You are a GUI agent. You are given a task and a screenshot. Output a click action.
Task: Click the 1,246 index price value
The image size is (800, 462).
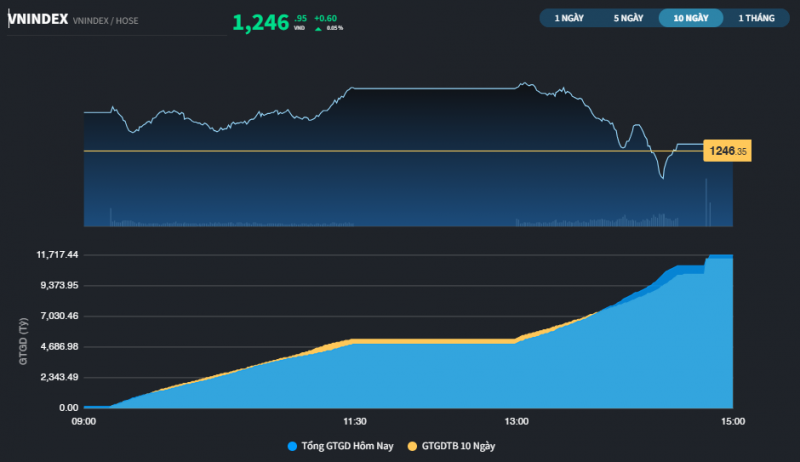261,22
